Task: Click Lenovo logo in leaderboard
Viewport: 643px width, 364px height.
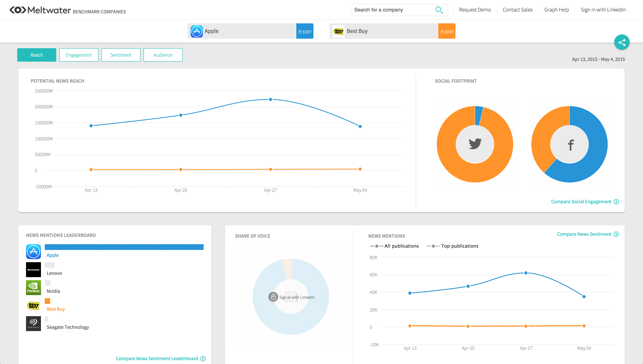Action: (33, 269)
